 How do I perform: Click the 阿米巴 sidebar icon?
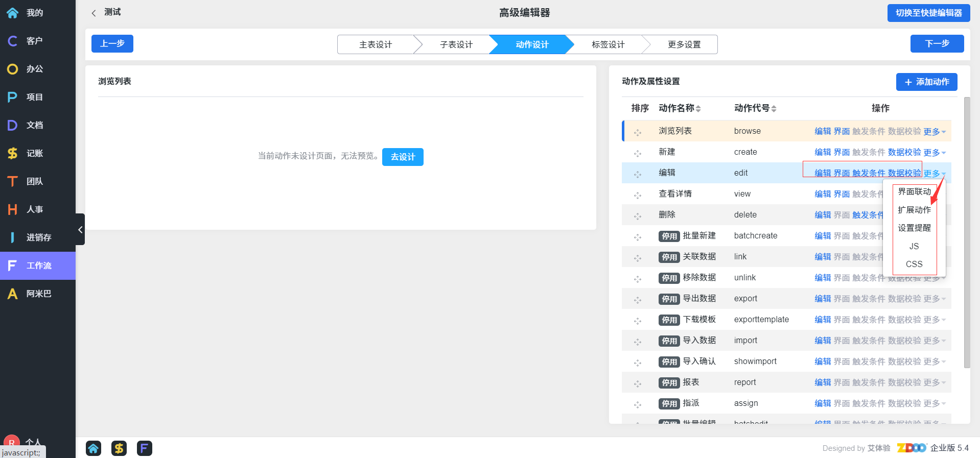(13, 294)
